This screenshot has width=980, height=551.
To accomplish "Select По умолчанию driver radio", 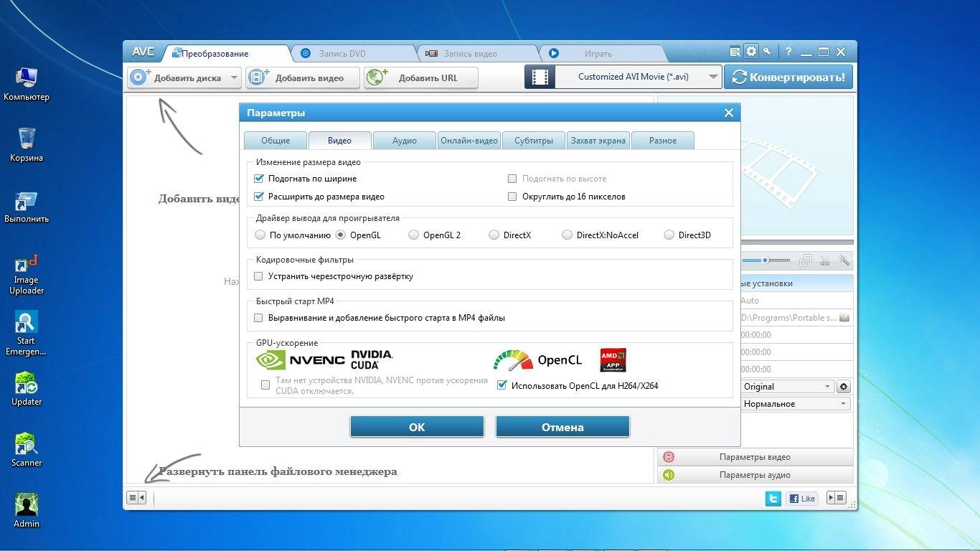I will 260,235.
